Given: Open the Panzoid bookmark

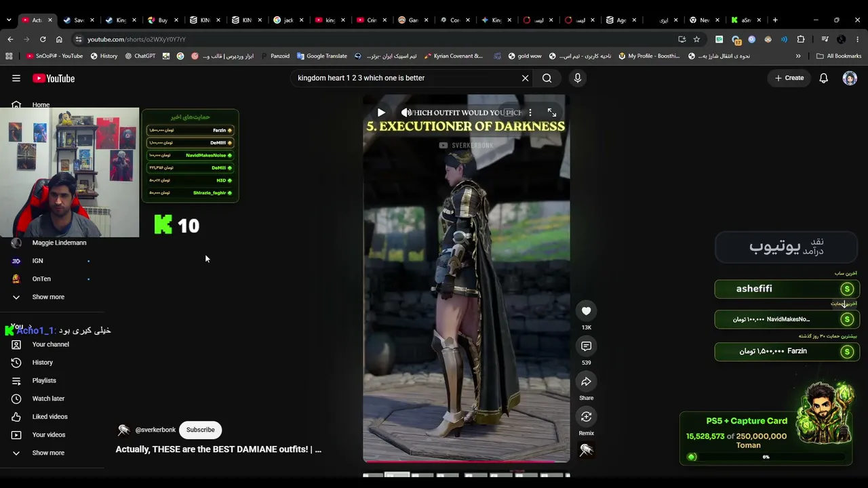Looking at the screenshot, I should pos(275,56).
